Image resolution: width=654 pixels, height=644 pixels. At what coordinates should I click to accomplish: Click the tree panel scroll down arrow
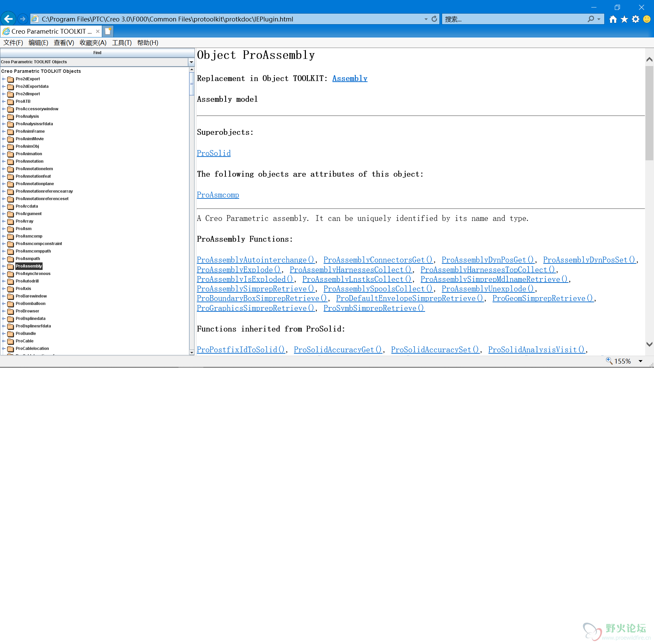coord(192,352)
